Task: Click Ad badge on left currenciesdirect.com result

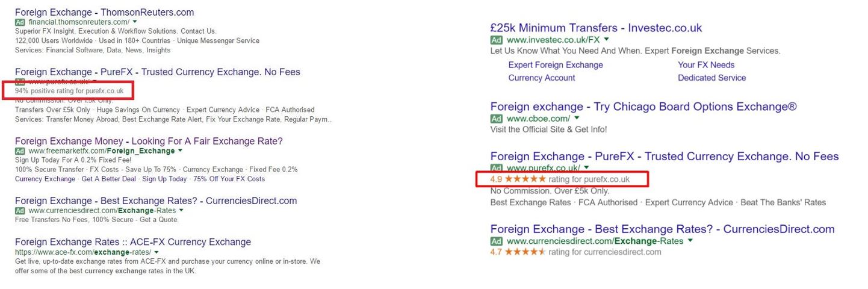Action: [20, 211]
